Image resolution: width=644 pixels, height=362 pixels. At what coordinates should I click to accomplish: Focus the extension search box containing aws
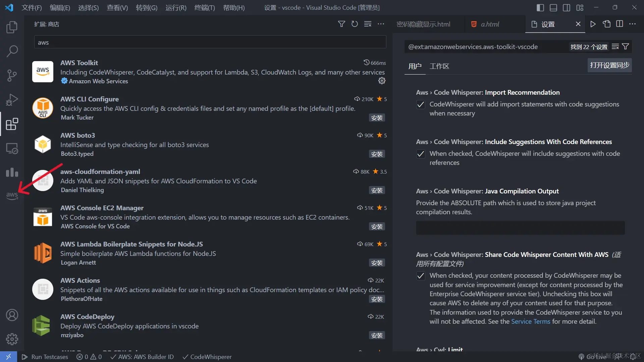click(x=210, y=42)
